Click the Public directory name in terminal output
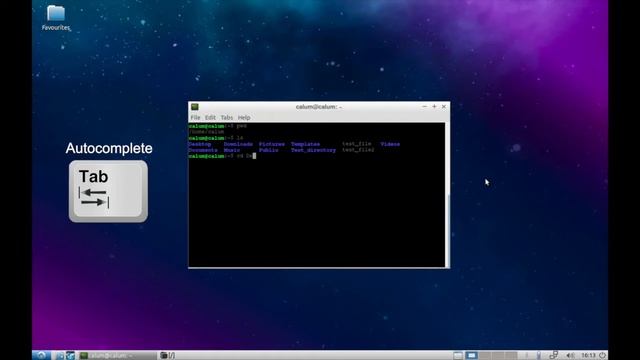Image resolution: width=640 pixels, height=360 pixels. (269, 150)
